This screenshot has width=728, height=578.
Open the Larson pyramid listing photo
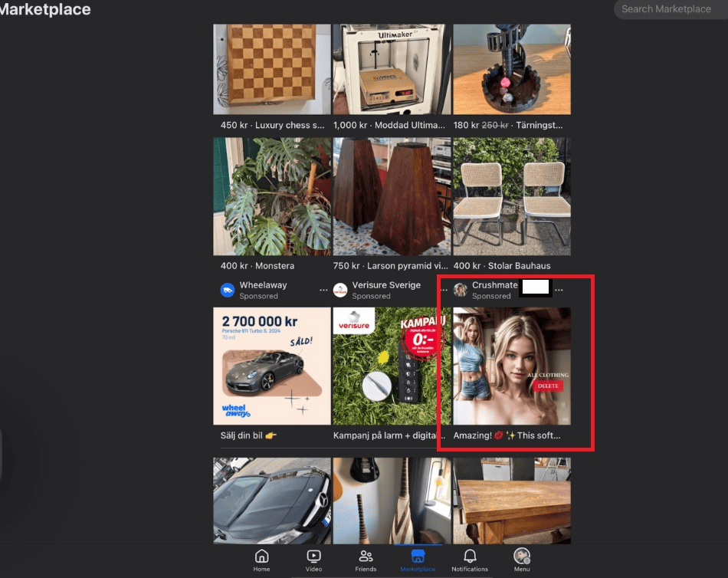pos(392,196)
